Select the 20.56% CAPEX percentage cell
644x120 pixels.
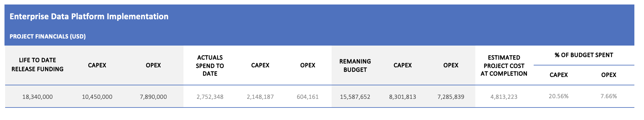[558, 96]
